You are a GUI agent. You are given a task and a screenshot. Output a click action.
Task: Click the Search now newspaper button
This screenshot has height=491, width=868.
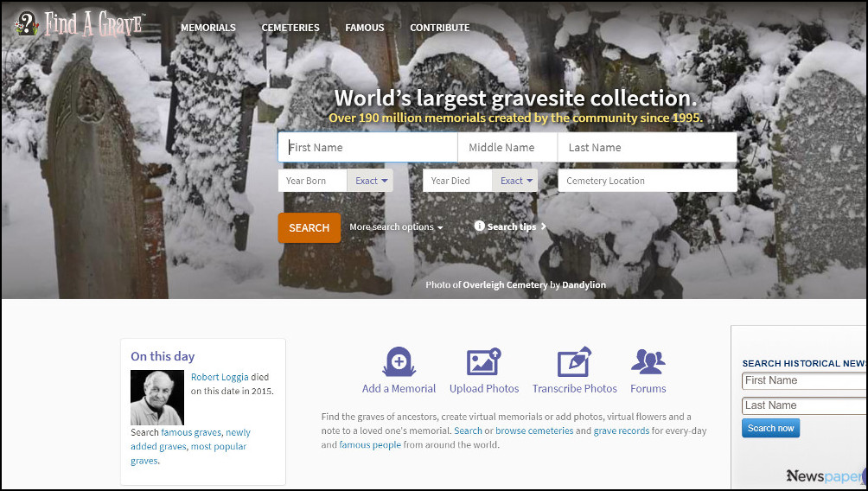770,428
